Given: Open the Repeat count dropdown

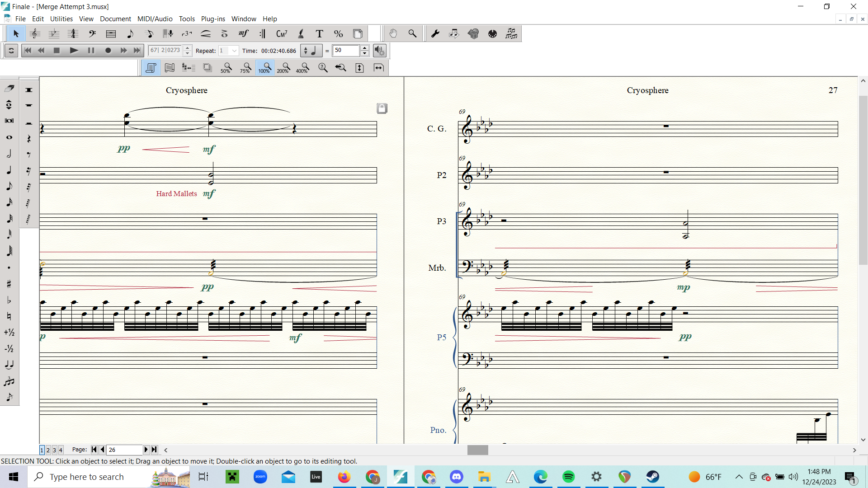Looking at the screenshot, I should tap(234, 51).
